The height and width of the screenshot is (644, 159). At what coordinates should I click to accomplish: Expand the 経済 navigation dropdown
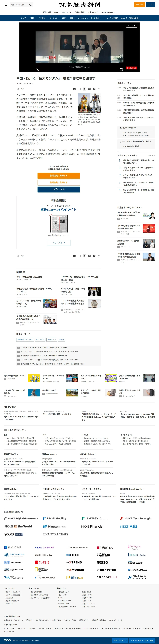tap(65, 18)
